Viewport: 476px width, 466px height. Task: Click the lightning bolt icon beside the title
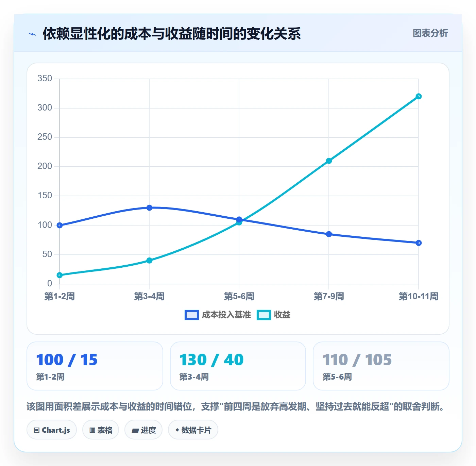pos(32,34)
